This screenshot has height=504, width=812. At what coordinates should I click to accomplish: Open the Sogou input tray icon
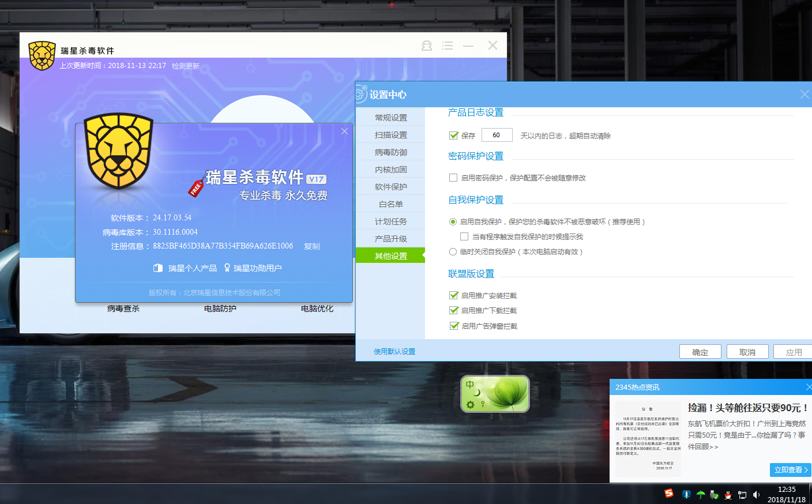(x=669, y=494)
